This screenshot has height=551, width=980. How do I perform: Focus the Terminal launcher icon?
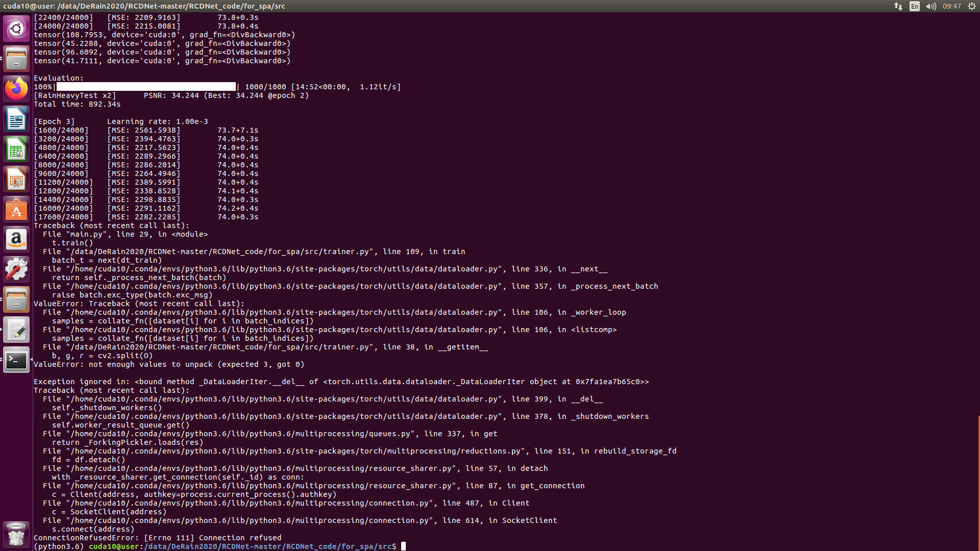click(16, 360)
